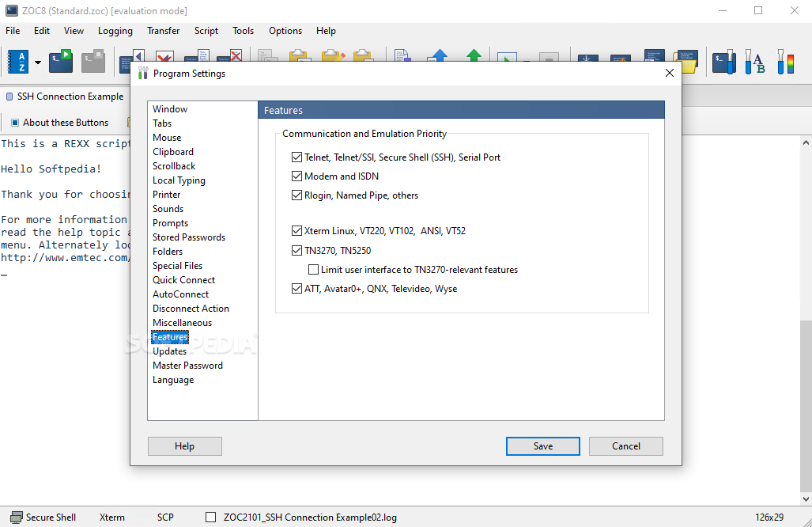Click the green up-arrow toolbar icon
The height and width of the screenshot is (527, 812).
point(474,55)
